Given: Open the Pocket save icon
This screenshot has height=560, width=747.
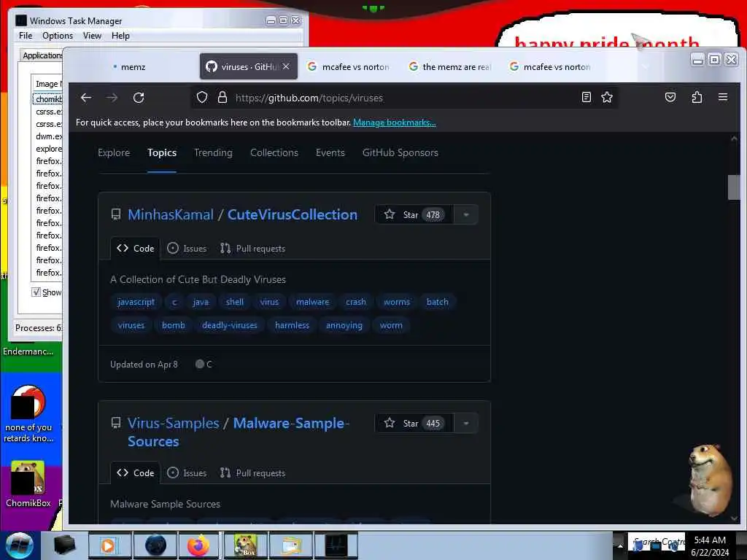Looking at the screenshot, I should [x=670, y=97].
